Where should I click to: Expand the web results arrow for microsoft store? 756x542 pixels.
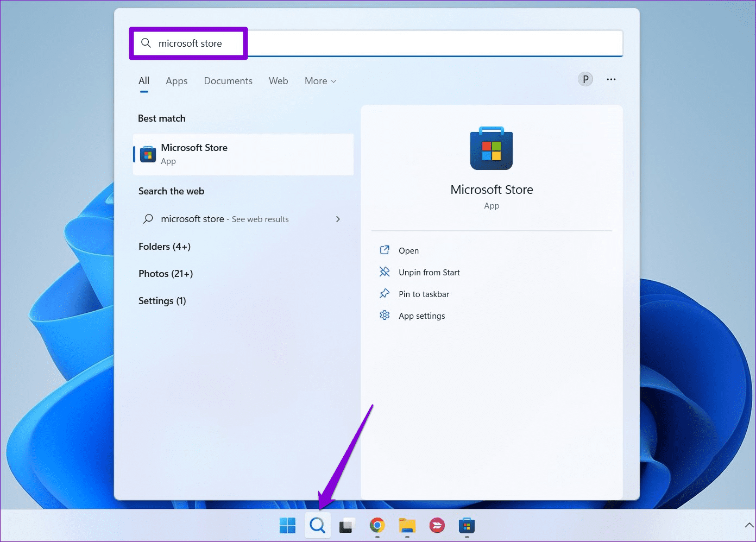(338, 219)
